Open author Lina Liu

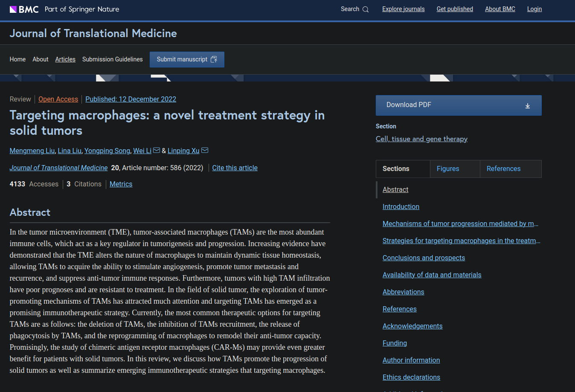point(70,151)
